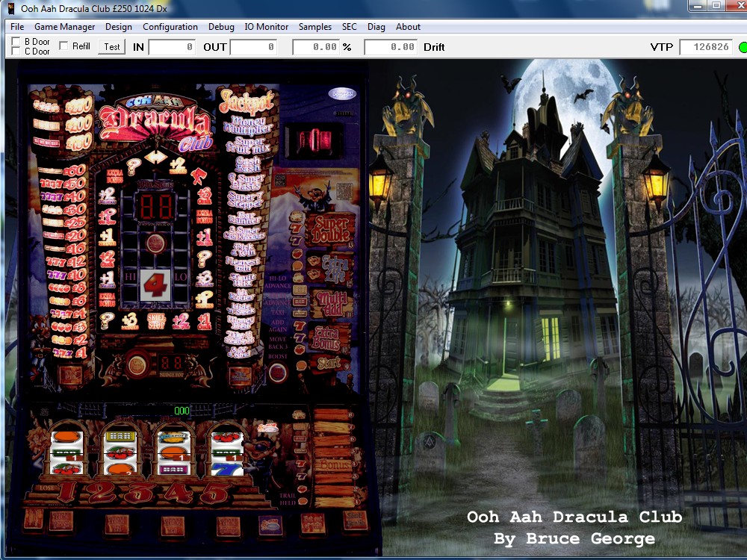Image resolution: width=747 pixels, height=560 pixels.
Task: Select the payout percentage field
Action: point(315,46)
